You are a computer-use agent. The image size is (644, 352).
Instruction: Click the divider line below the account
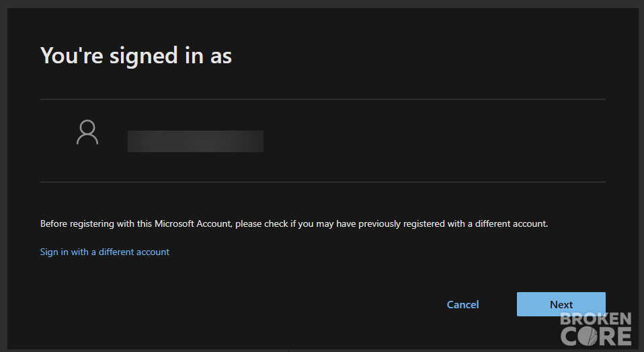coord(323,182)
